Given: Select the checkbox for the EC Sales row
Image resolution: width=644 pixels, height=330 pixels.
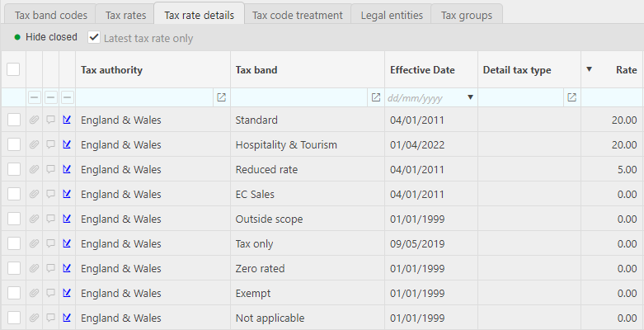Looking at the screenshot, I should point(13,194).
